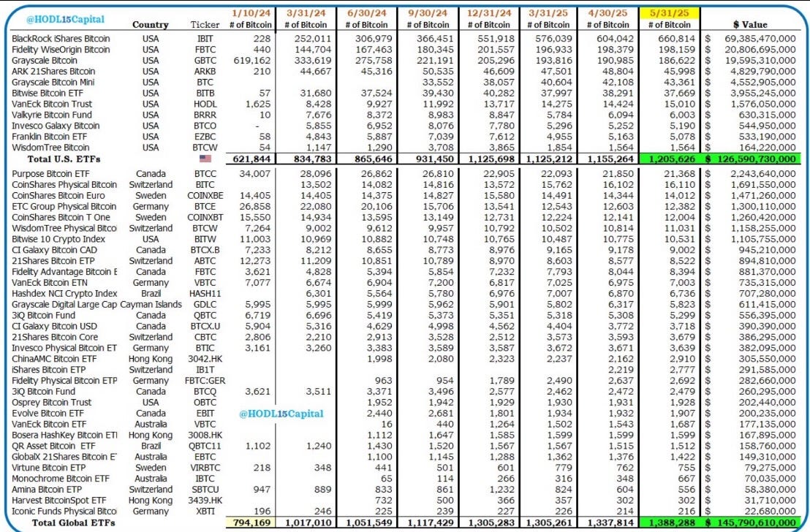Screen dimensions: 810x532
Task: Click the "VIRBTC" ticker cell
Action: [205, 468]
